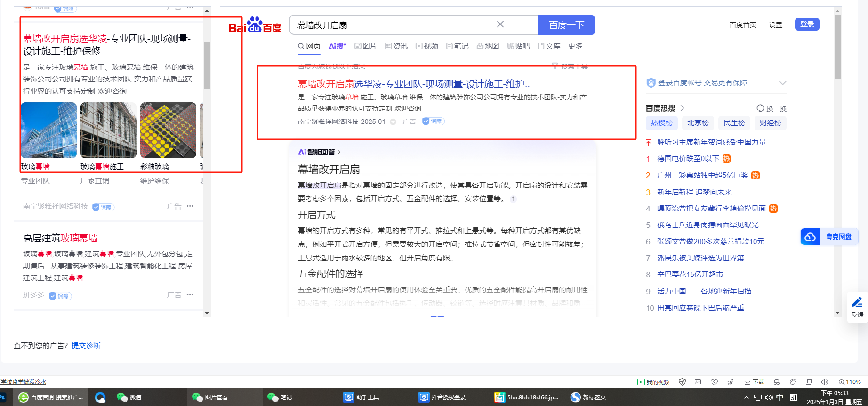Screen dimensions: 868x406
Task: Open the 地图 tab
Action: 488,46
